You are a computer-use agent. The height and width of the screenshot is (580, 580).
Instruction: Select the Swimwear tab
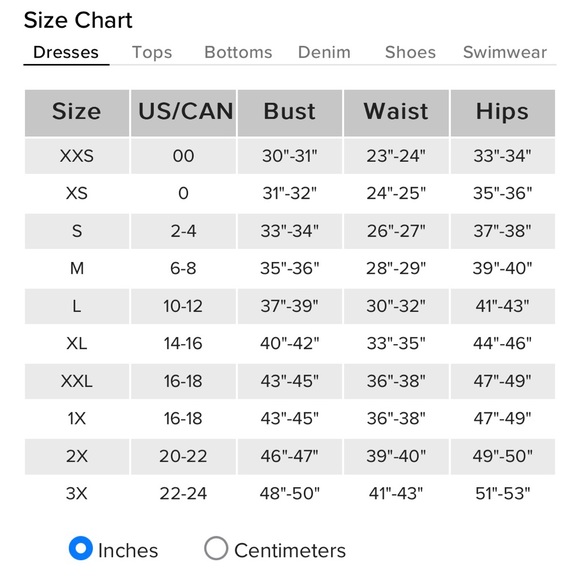click(x=505, y=52)
